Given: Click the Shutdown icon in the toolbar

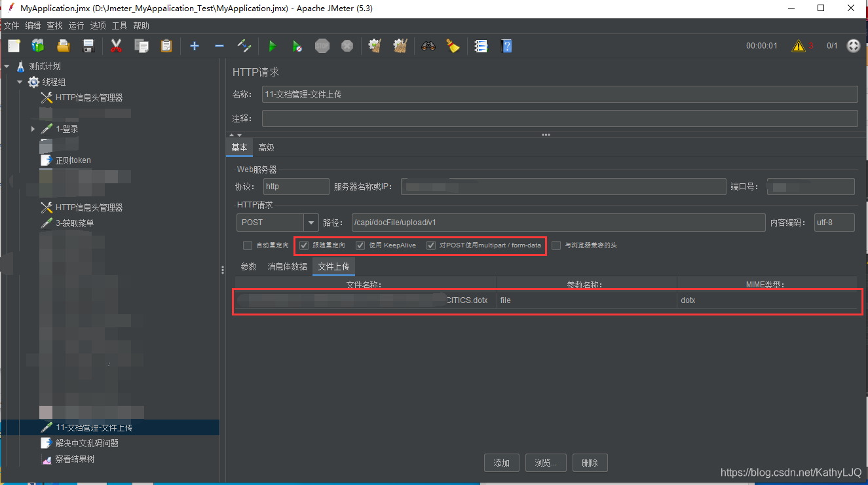Looking at the screenshot, I should (347, 46).
